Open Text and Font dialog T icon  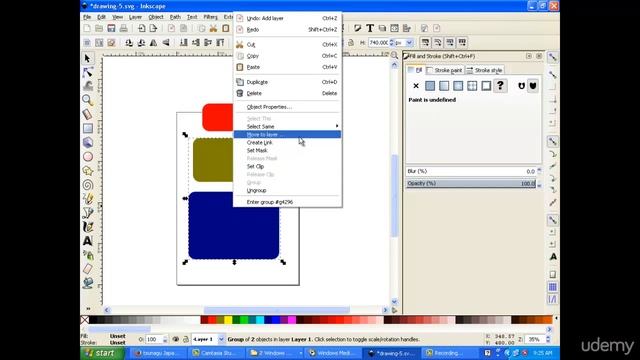(370, 28)
